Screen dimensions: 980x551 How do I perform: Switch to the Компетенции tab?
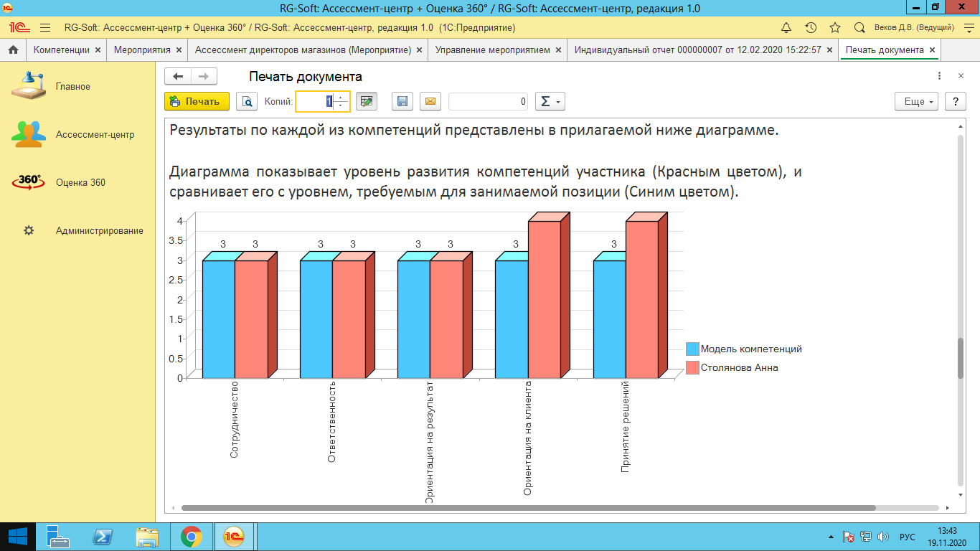[62, 50]
